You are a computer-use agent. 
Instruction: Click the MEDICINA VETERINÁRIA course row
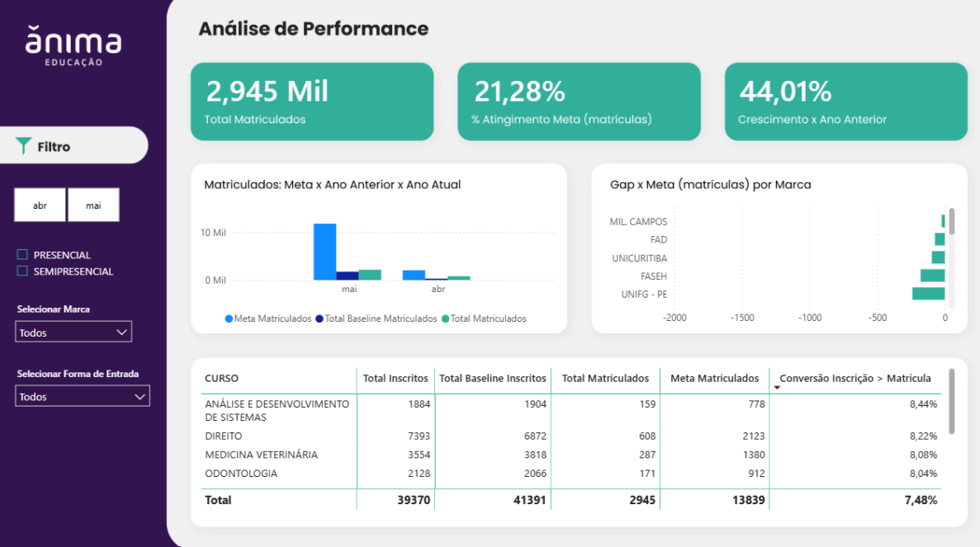coord(570,455)
